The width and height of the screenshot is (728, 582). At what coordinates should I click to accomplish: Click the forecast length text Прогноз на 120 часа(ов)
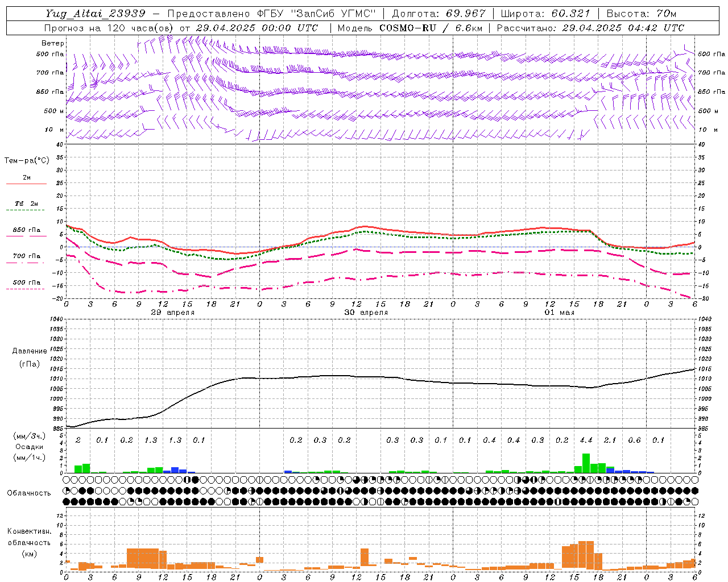[109, 27]
